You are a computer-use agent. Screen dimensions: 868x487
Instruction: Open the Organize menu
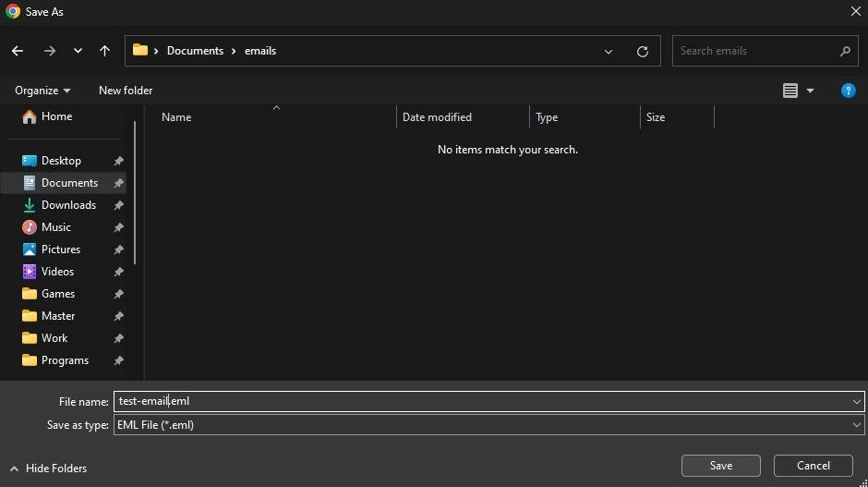(42, 91)
